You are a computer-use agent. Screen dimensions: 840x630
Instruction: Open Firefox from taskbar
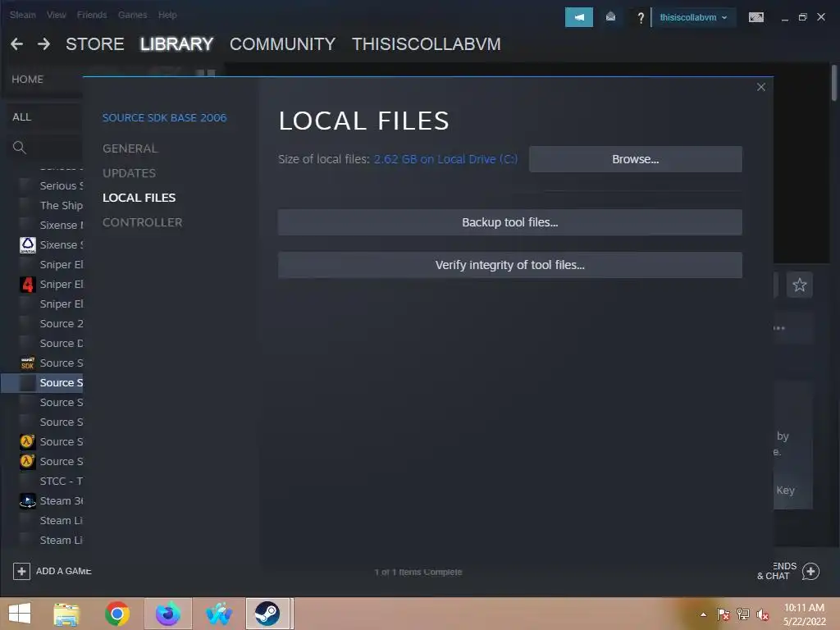pyautogui.click(x=168, y=614)
